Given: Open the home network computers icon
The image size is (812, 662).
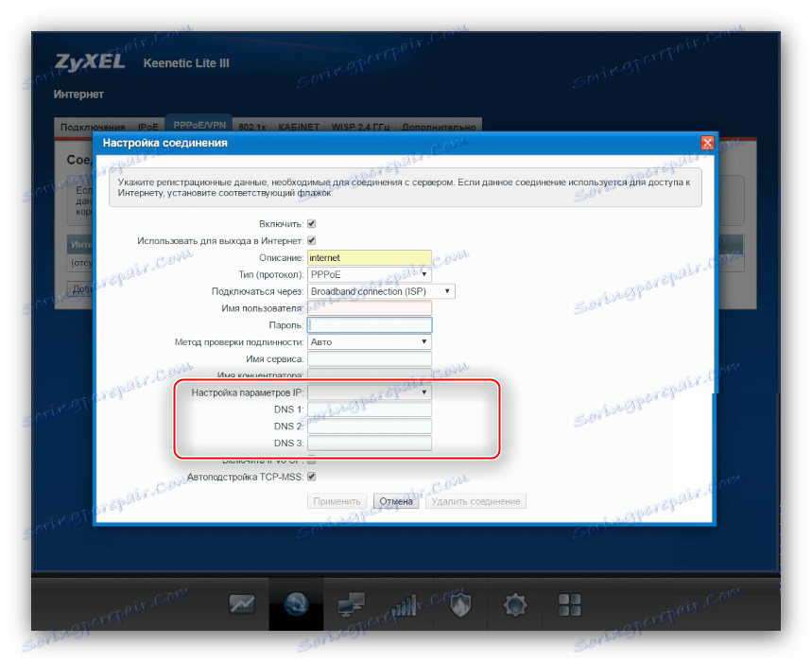Looking at the screenshot, I should pos(351,604).
